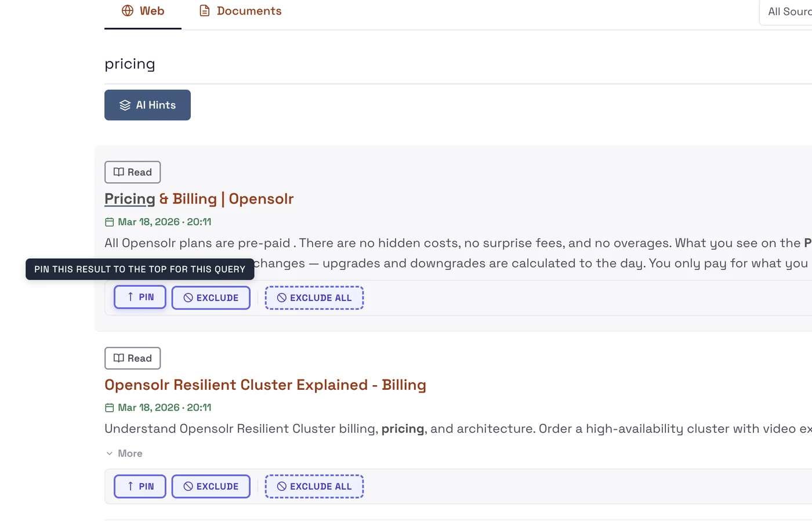
Task: Click the AI Hints button
Action: click(x=147, y=105)
